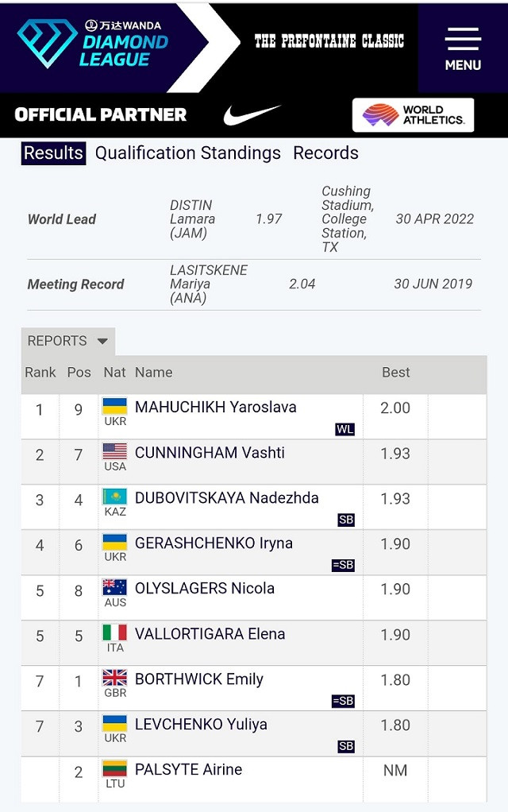
Task: Click the USA flag beside CUNNINGHAM
Action: click(x=115, y=451)
